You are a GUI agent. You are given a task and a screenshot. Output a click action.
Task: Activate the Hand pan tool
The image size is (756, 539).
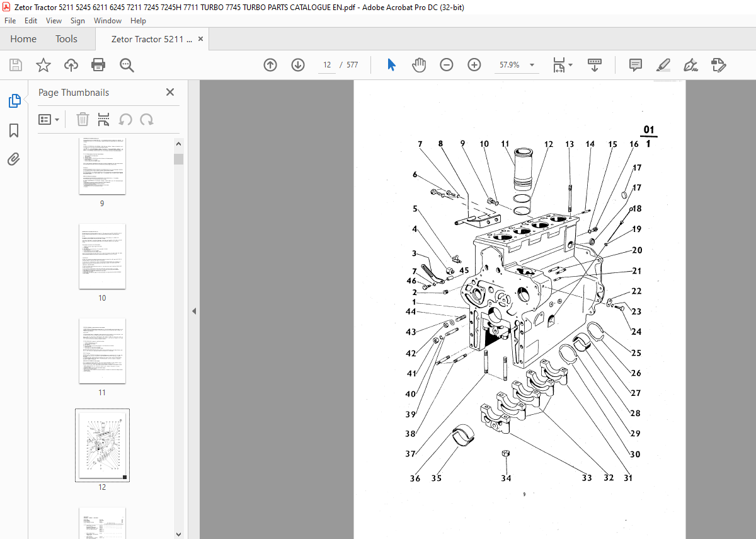tap(419, 65)
